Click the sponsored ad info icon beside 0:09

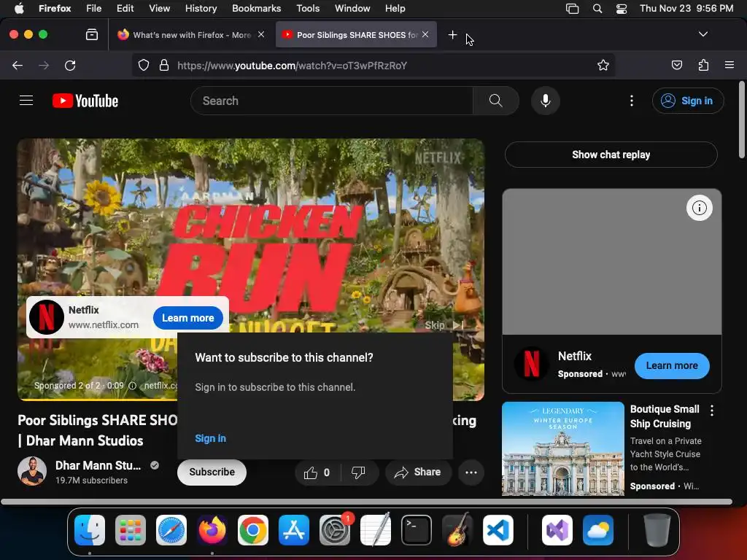coord(133,386)
